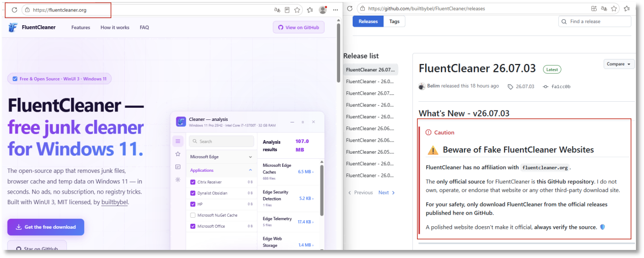Uncheck the Microsoft Office checkbox
The width and height of the screenshot is (644, 258).
(x=193, y=226)
